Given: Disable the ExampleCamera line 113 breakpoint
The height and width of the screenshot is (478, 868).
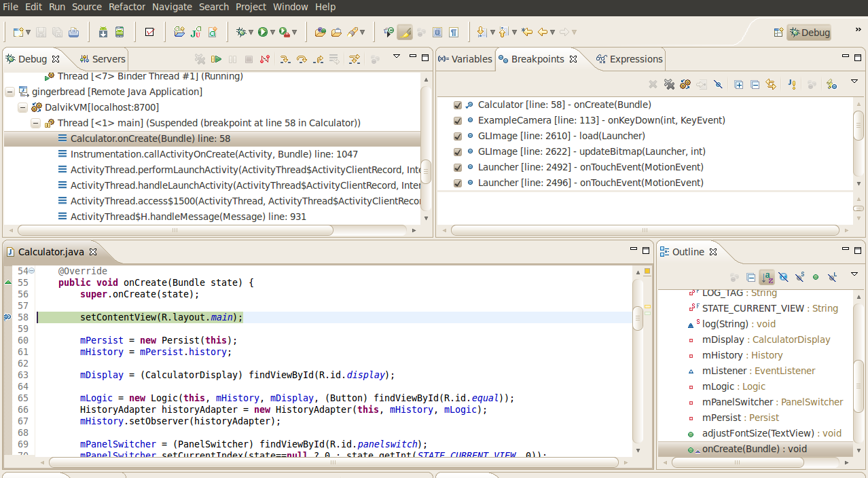Looking at the screenshot, I should tap(458, 120).
